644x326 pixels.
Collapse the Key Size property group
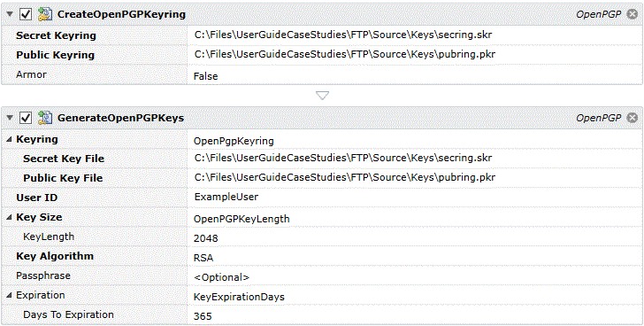tap(9, 217)
